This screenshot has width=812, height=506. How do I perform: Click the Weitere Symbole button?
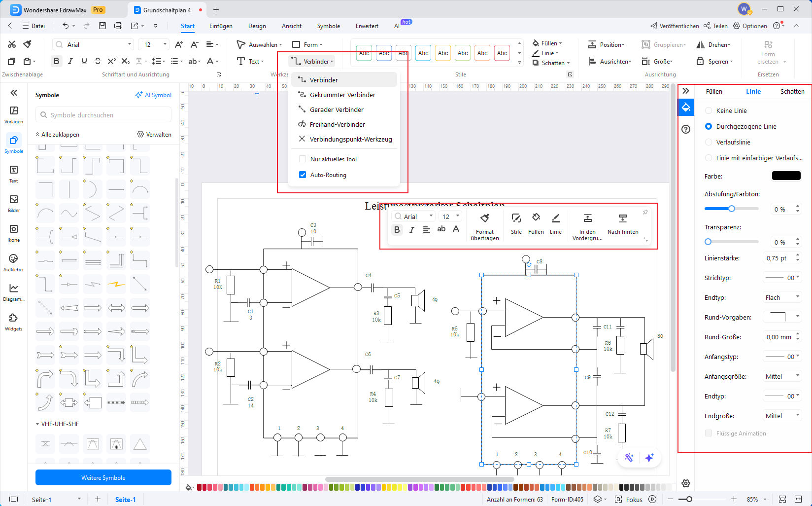103,477
